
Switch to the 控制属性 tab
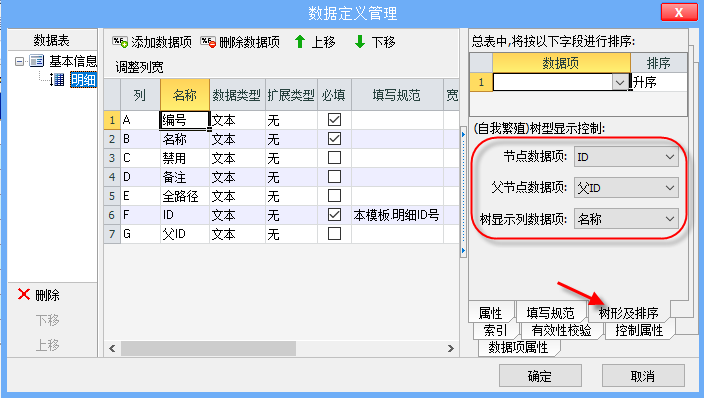pos(639,330)
